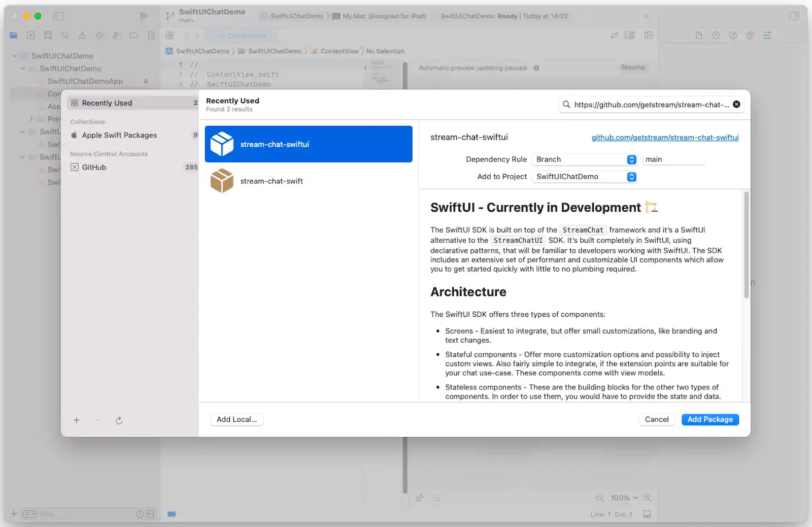This screenshot has height=527, width=812.
Task: Select Recently Used in the sidebar
Action: tap(132, 103)
